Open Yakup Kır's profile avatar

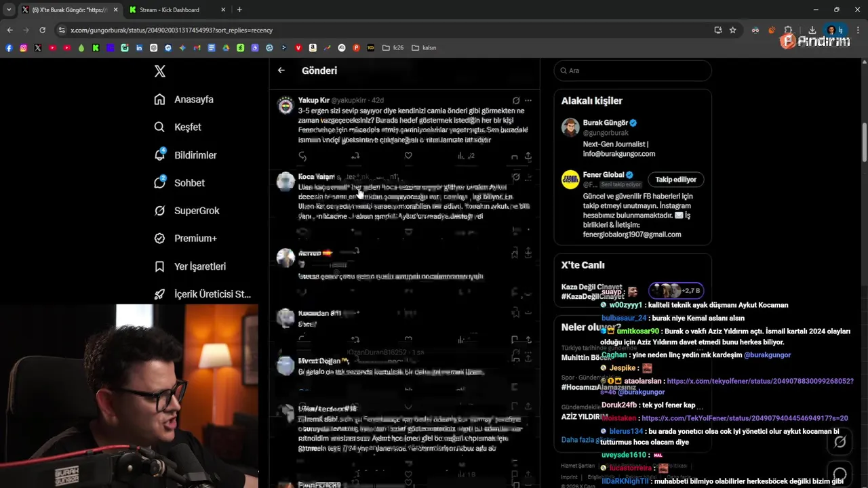click(285, 106)
